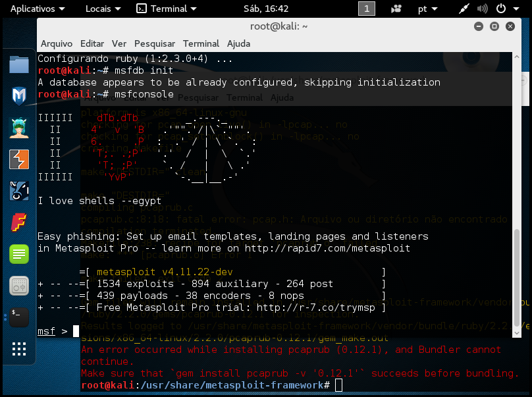
Task: Click 'A database appears to be already configured' line
Action: pos(239,82)
